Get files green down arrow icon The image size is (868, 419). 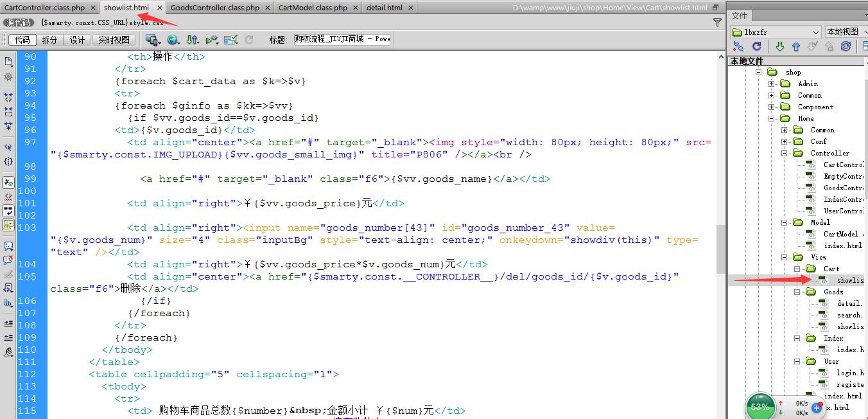[x=779, y=46]
